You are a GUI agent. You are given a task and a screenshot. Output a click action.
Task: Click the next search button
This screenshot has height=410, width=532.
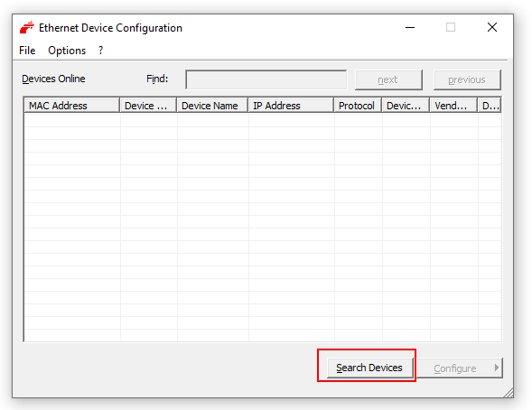click(388, 79)
